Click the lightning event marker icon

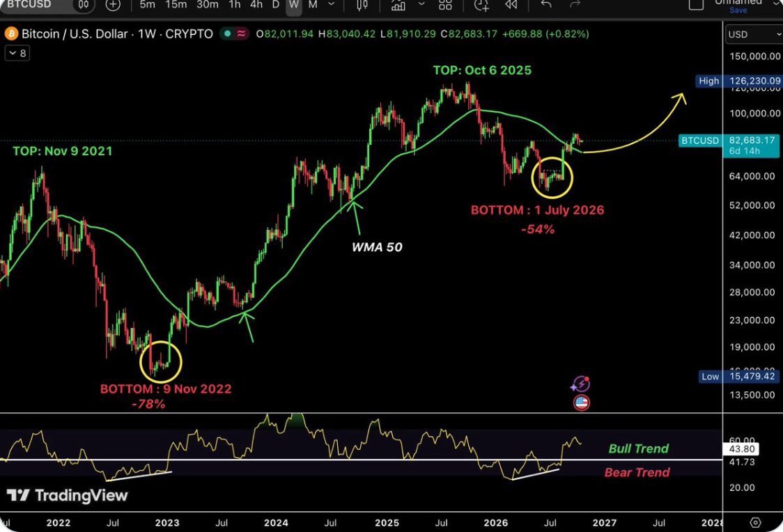[581, 384]
